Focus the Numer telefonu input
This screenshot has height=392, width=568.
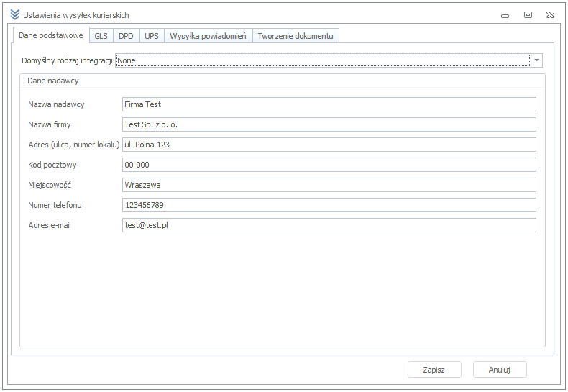(329, 205)
